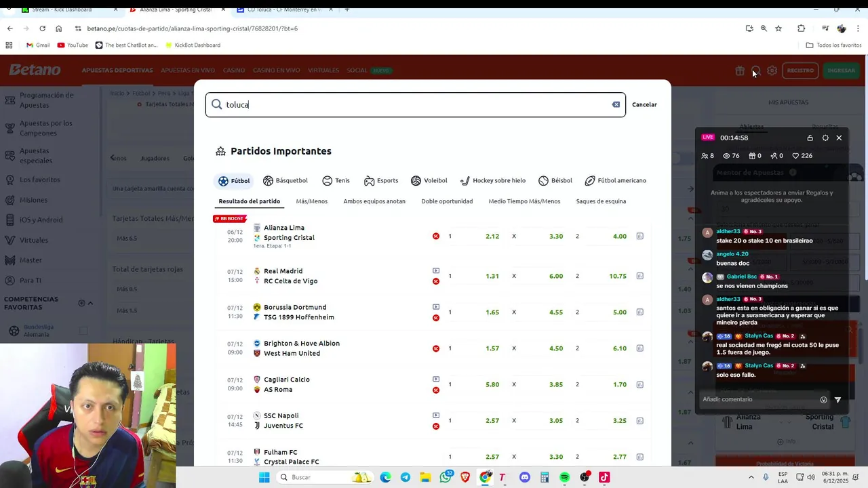Open Programación de Apuestas in sidebar

46,100
